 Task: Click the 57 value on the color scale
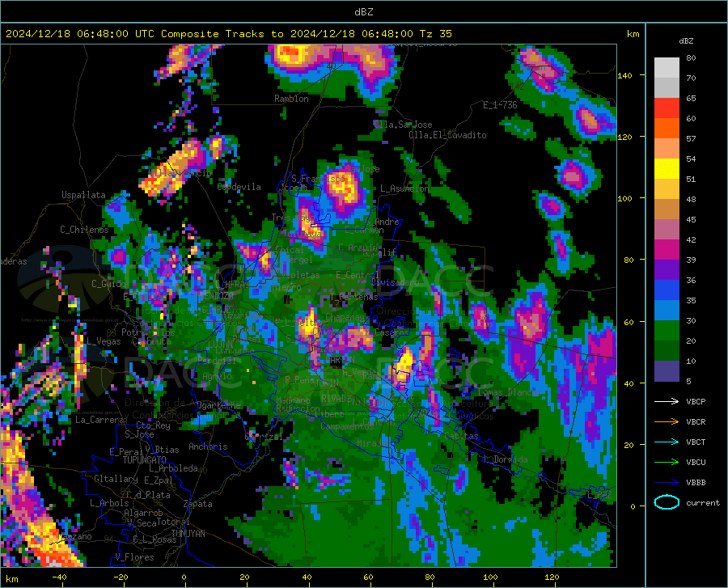[691, 139]
